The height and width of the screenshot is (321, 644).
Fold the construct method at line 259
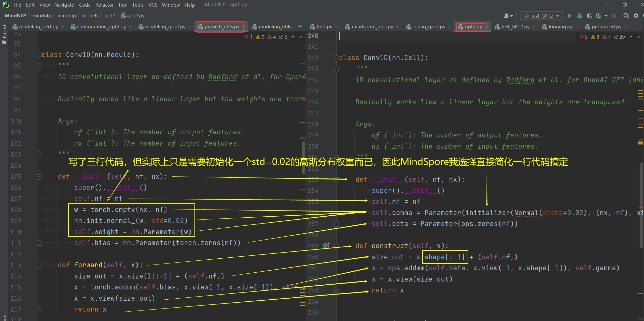point(336,246)
